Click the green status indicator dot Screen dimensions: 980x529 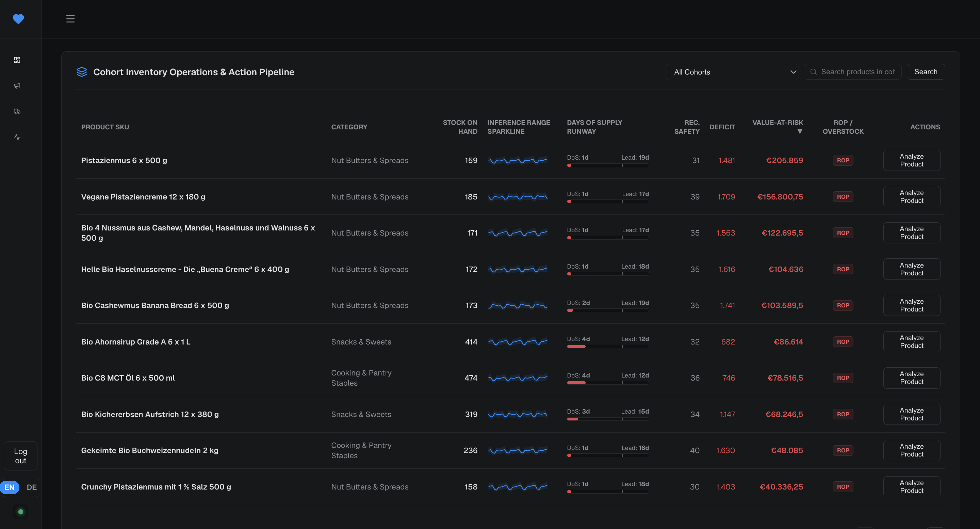coord(20,512)
